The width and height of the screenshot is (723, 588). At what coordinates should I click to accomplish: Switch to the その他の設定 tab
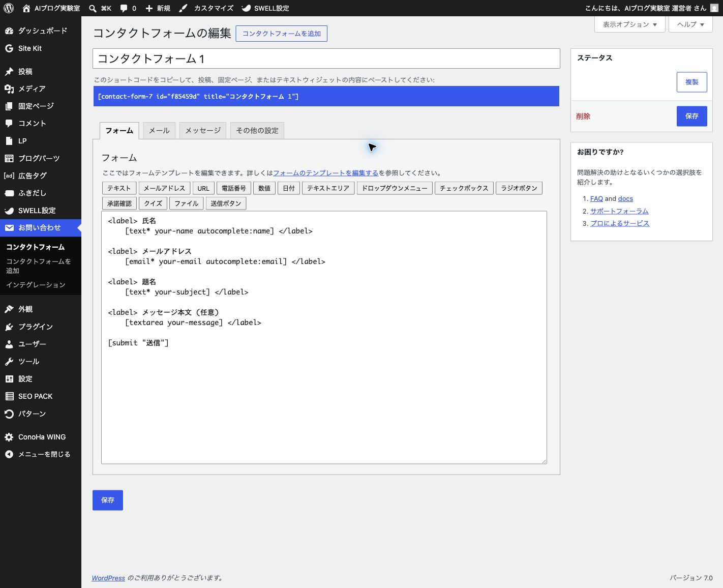pos(257,131)
